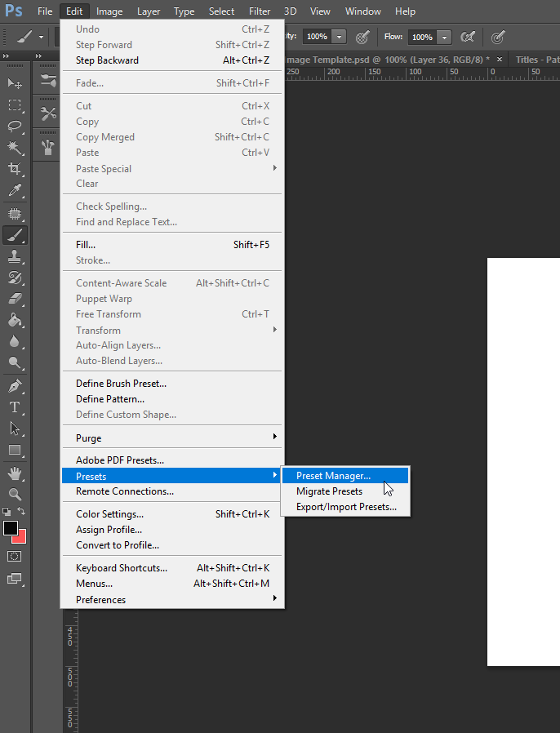Open the Filter menu

tap(260, 11)
